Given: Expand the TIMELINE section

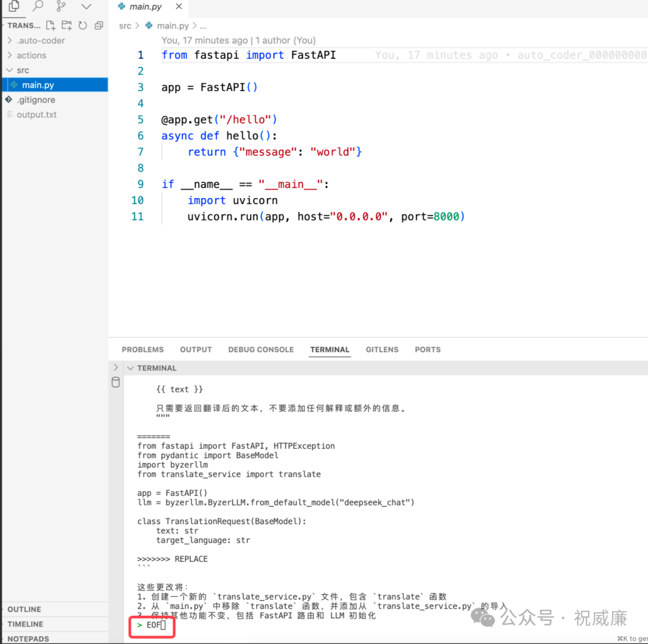Looking at the screenshot, I should [x=25, y=624].
